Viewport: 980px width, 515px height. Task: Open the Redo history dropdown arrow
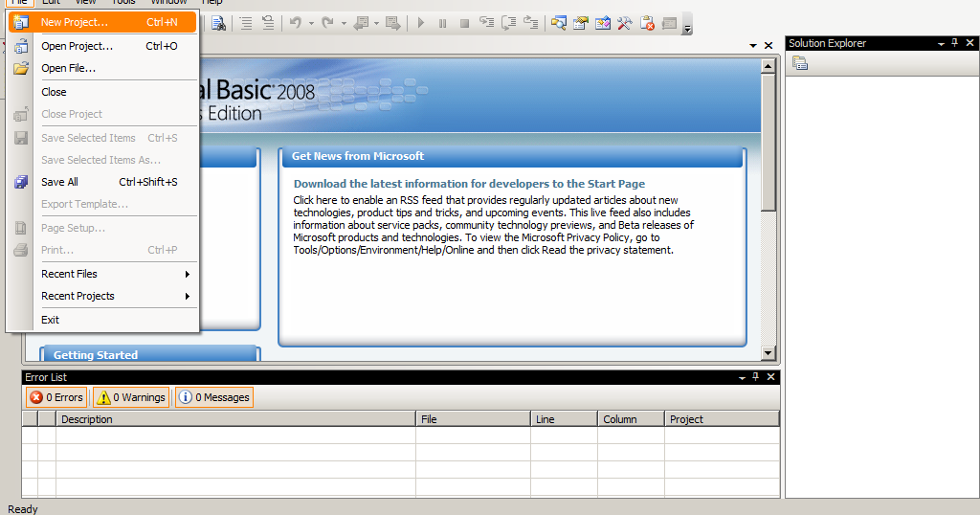click(344, 24)
